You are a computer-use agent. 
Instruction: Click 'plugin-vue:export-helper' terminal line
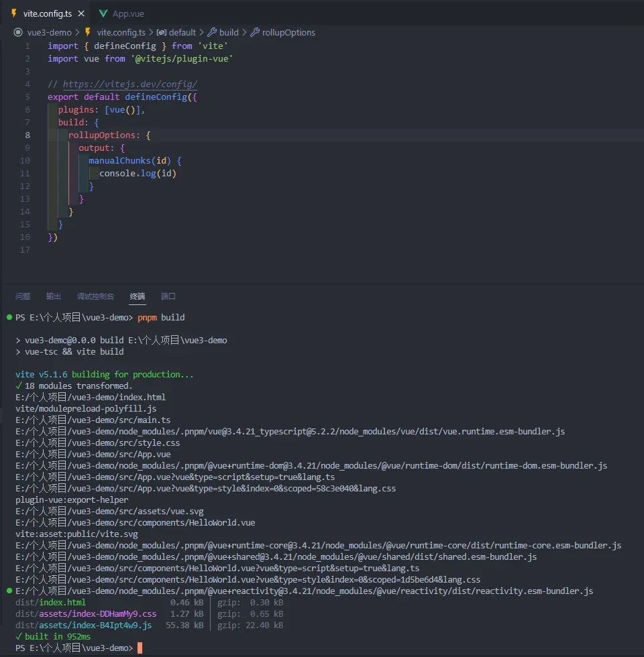[x=72, y=500]
